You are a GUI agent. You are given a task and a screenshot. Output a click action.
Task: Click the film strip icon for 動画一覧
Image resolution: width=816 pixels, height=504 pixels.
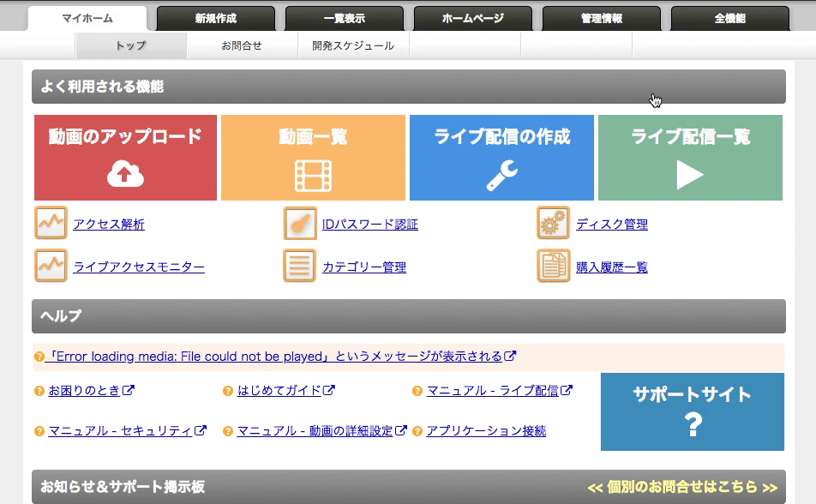pos(313,175)
